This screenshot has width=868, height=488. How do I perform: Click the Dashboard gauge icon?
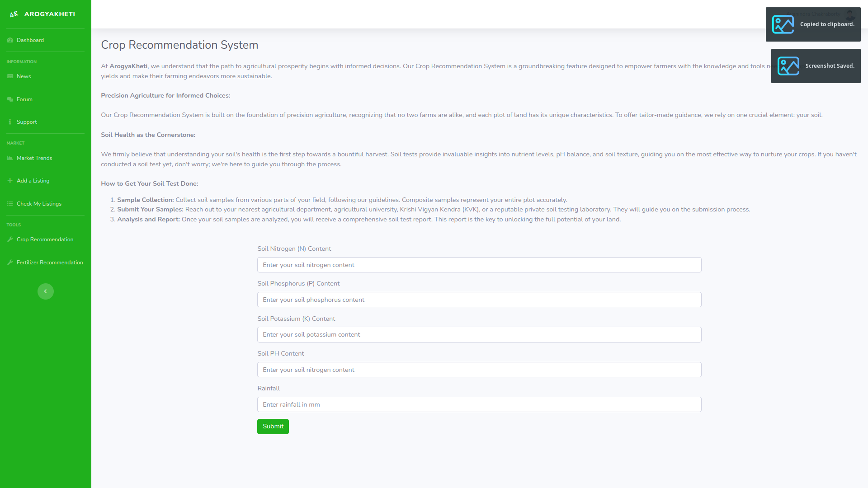click(x=10, y=40)
